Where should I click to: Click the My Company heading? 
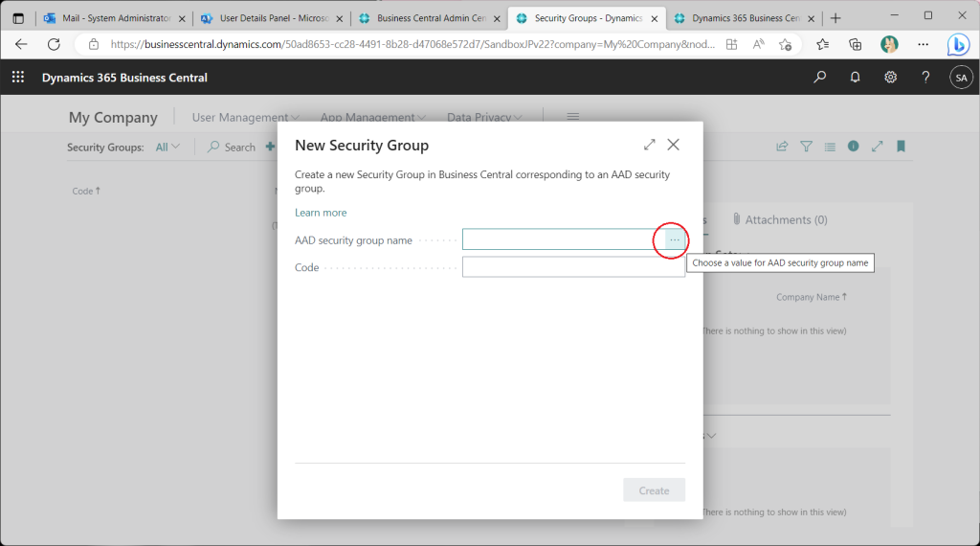click(113, 117)
